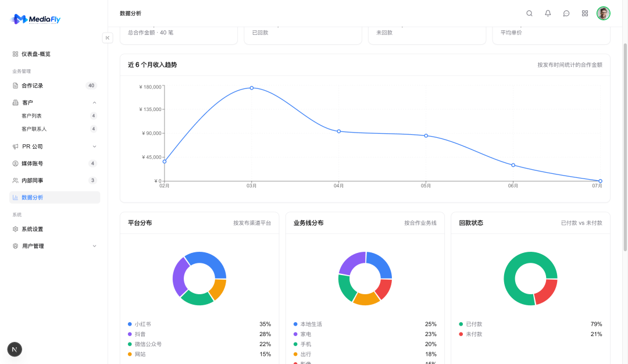Click the 03月 data point on trend line
Viewport: 628px width, 364px height.
click(x=252, y=88)
